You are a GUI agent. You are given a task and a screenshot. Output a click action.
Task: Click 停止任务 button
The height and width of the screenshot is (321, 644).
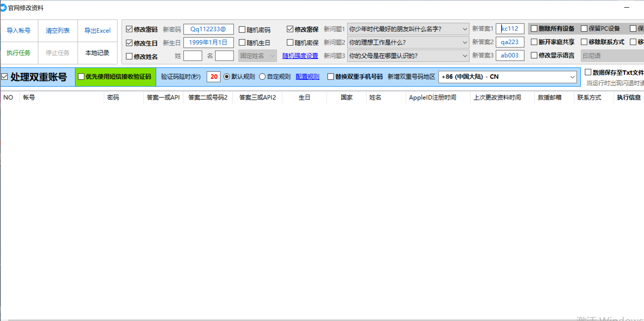tap(58, 53)
